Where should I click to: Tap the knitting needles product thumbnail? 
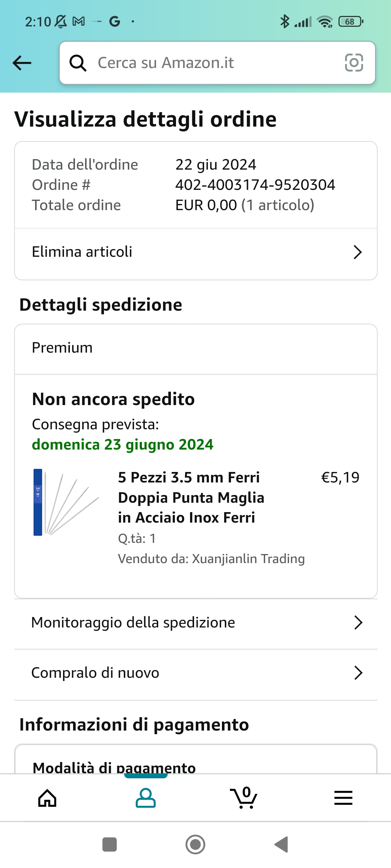66,502
